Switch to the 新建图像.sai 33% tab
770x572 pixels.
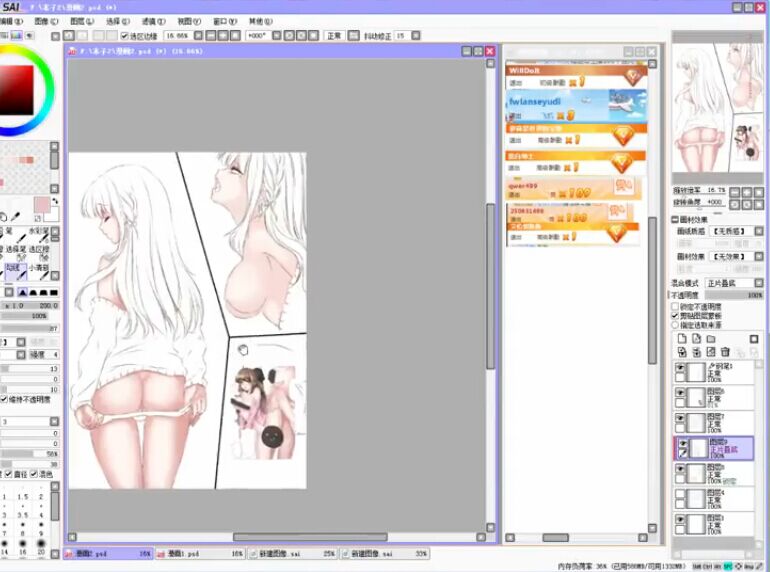385,553
